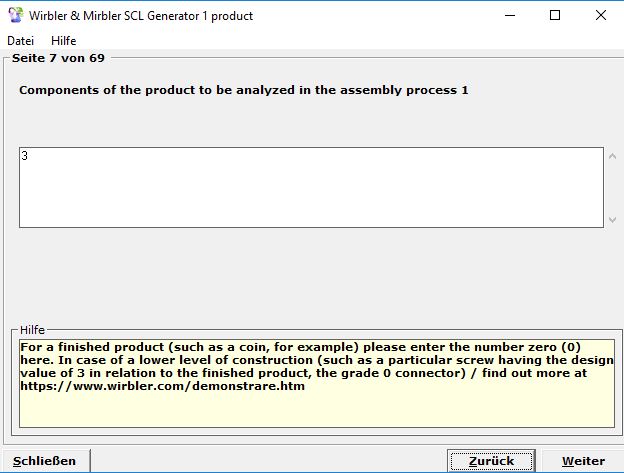Click the "Seite 7 von 69" label
624x473 pixels.
tap(58, 58)
